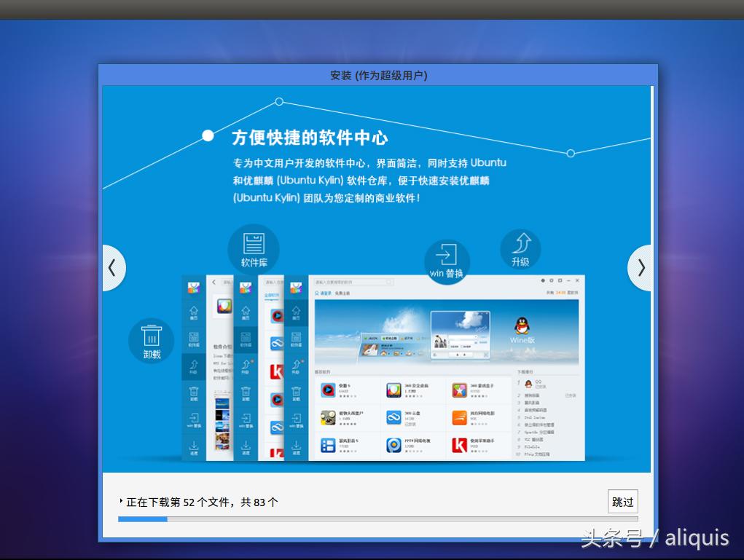This screenshot has height=560, width=744.
Task: Go back a slide with left arrow
Action: 114,268
